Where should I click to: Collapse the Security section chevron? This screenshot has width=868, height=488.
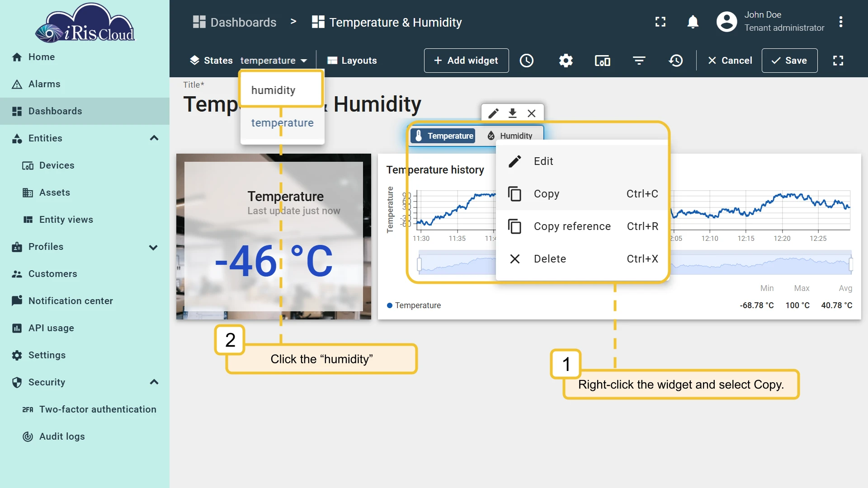click(x=154, y=382)
